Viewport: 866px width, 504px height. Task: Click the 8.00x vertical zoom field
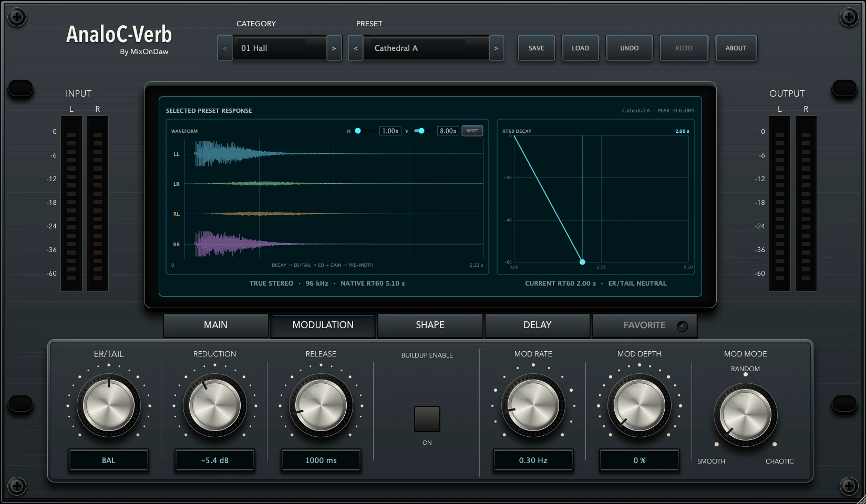tap(448, 131)
